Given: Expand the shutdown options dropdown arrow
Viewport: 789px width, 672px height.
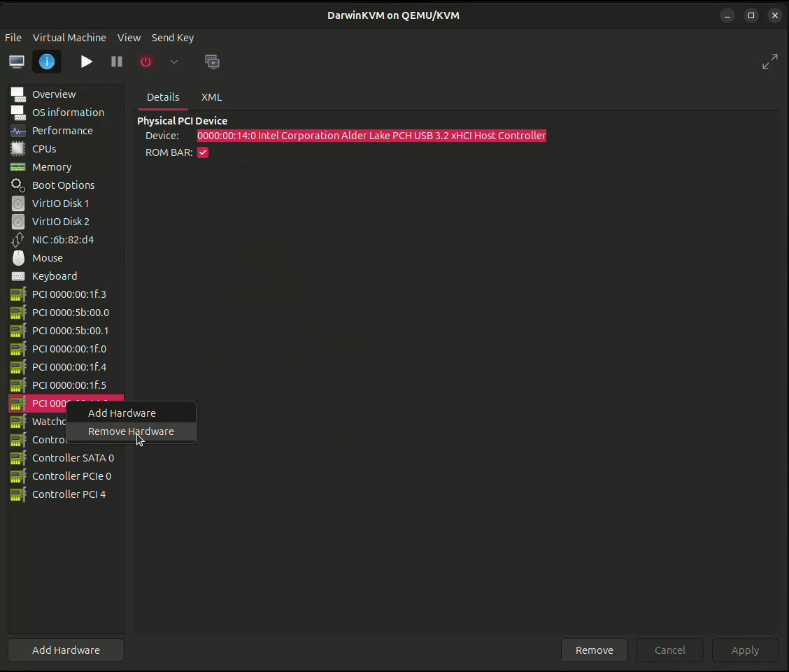Looking at the screenshot, I should [x=174, y=62].
